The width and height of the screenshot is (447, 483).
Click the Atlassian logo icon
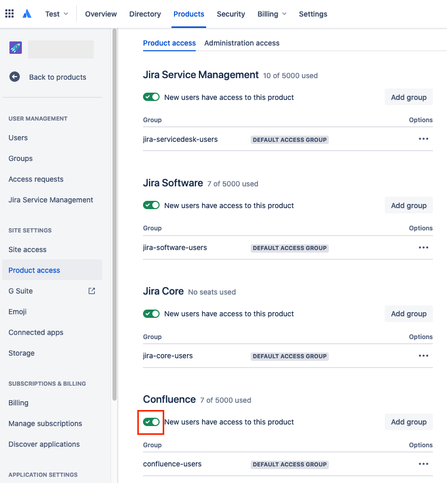click(x=27, y=14)
